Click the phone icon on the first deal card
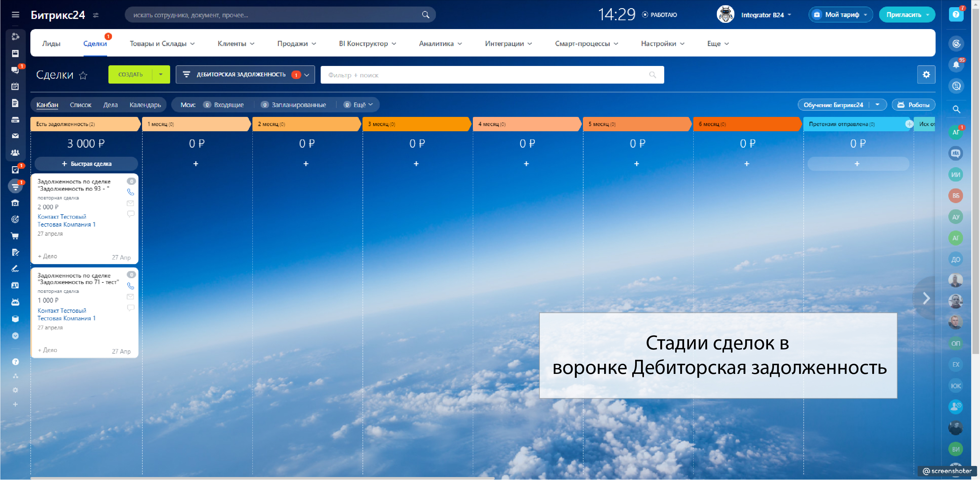Image resolution: width=980 pixels, height=480 pixels. [x=131, y=192]
